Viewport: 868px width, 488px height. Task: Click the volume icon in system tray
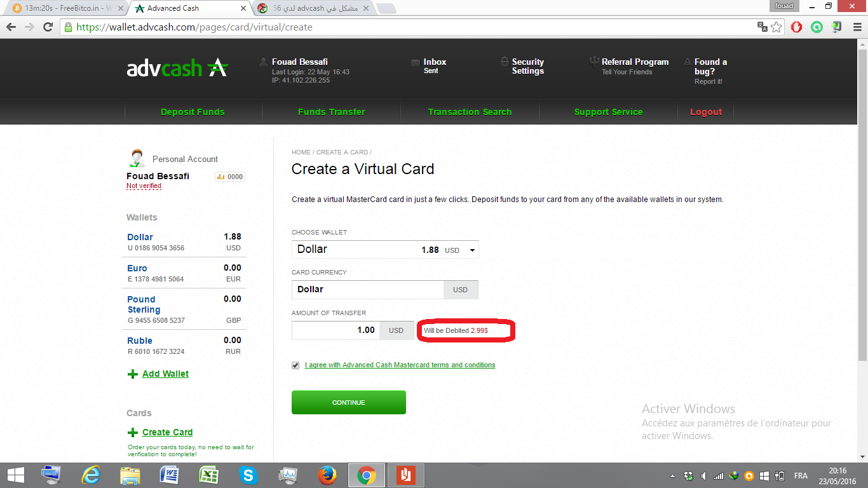click(704, 476)
